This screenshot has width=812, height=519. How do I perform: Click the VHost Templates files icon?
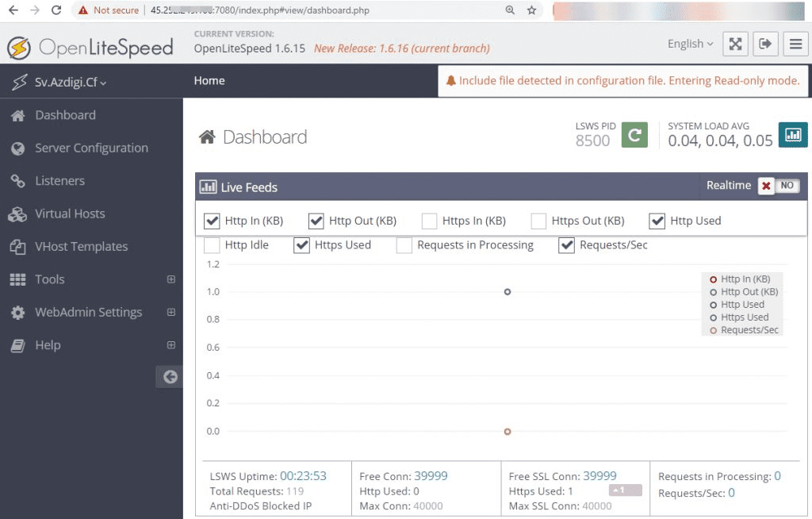pyautogui.click(x=17, y=247)
